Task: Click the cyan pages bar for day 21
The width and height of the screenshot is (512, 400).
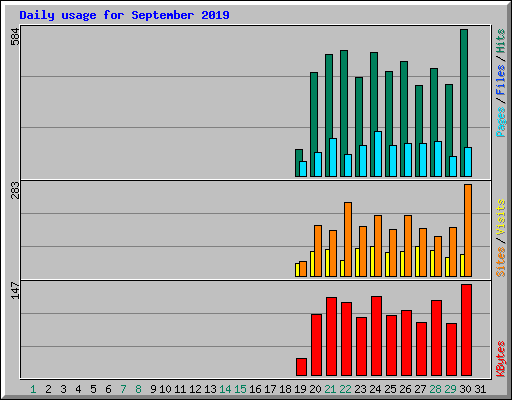Action: coord(333,157)
